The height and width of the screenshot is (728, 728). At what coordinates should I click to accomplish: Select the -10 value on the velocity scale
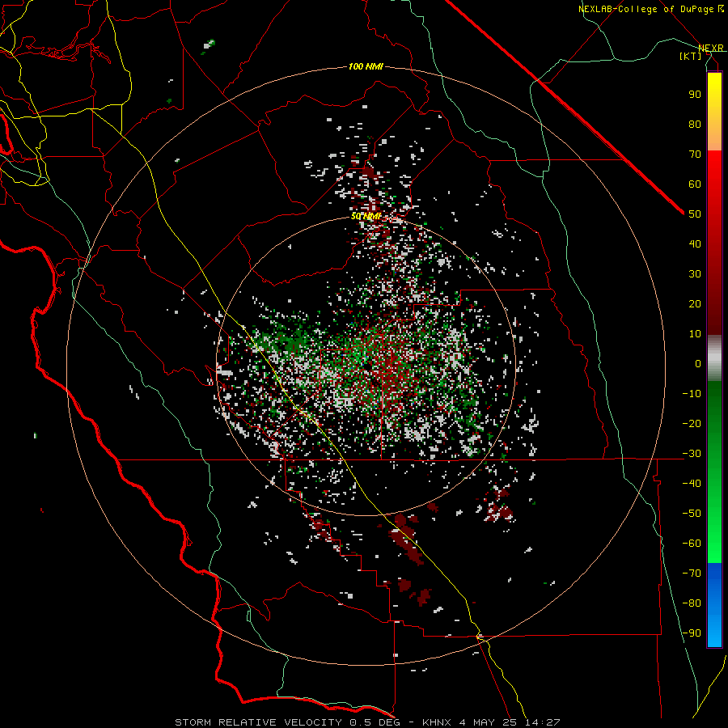(692, 394)
